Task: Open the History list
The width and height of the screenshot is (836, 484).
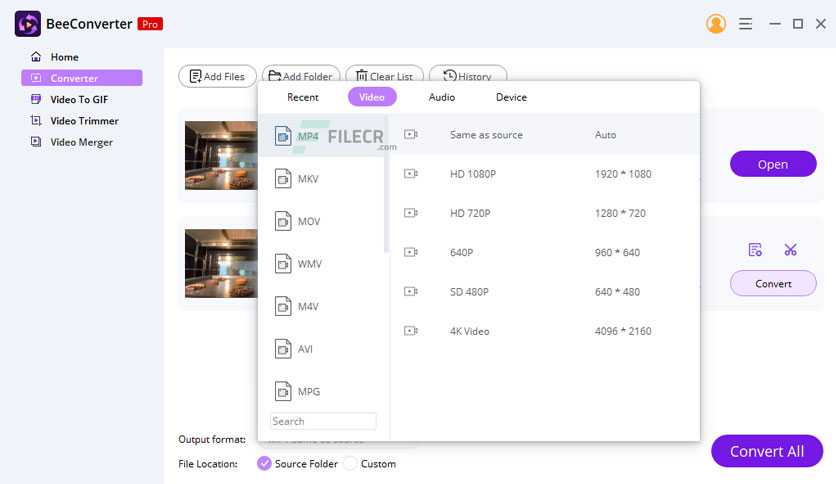Action: (x=468, y=74)
